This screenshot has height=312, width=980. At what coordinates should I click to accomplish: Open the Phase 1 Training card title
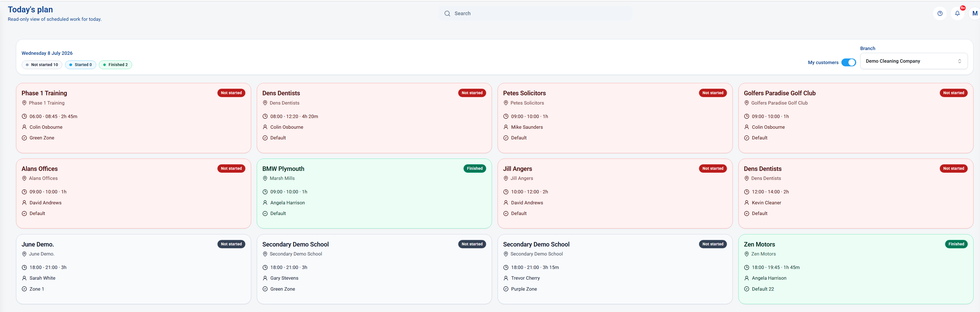click(x=44, y=93)
